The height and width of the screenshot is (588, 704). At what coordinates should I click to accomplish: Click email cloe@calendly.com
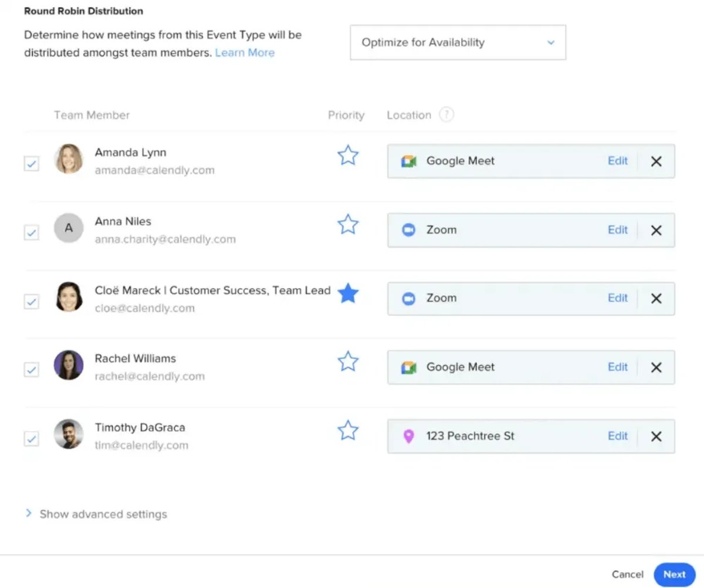(x=145, y=308)
